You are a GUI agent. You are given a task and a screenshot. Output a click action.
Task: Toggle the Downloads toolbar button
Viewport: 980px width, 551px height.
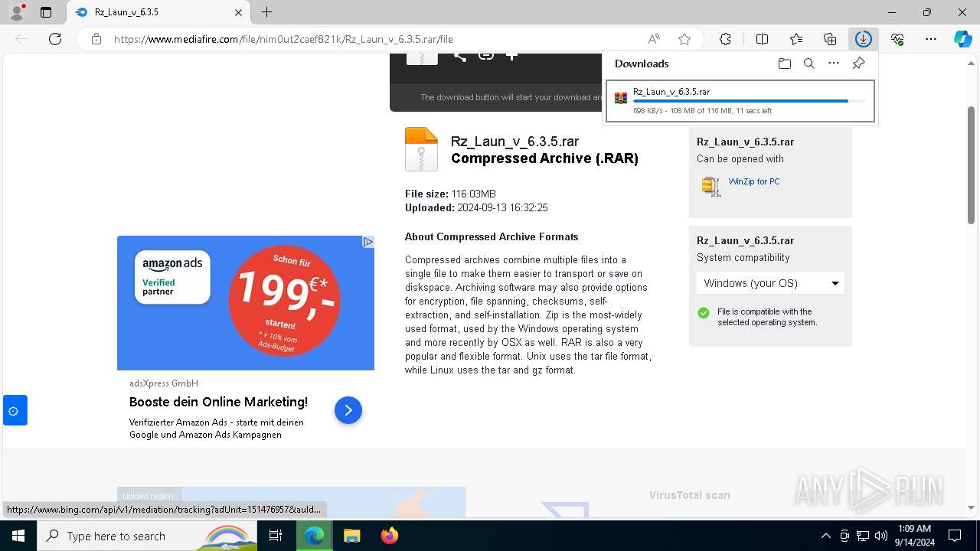(x=864, y=39)
